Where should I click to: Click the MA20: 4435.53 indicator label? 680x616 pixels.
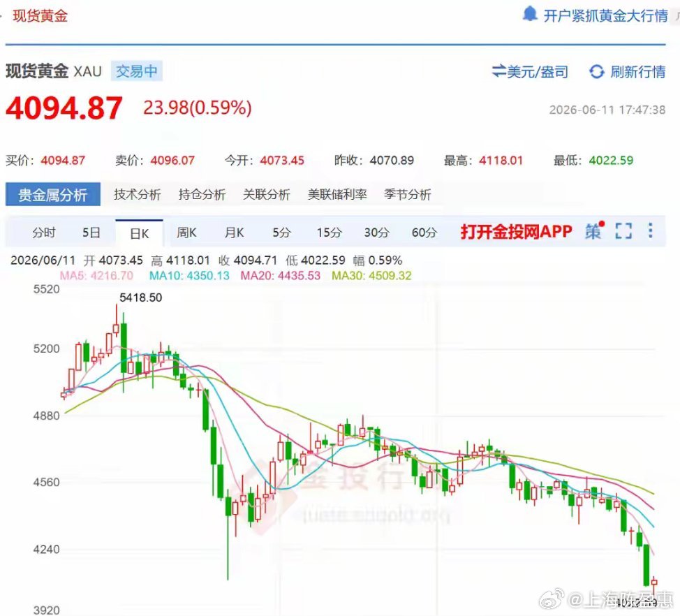280,275
